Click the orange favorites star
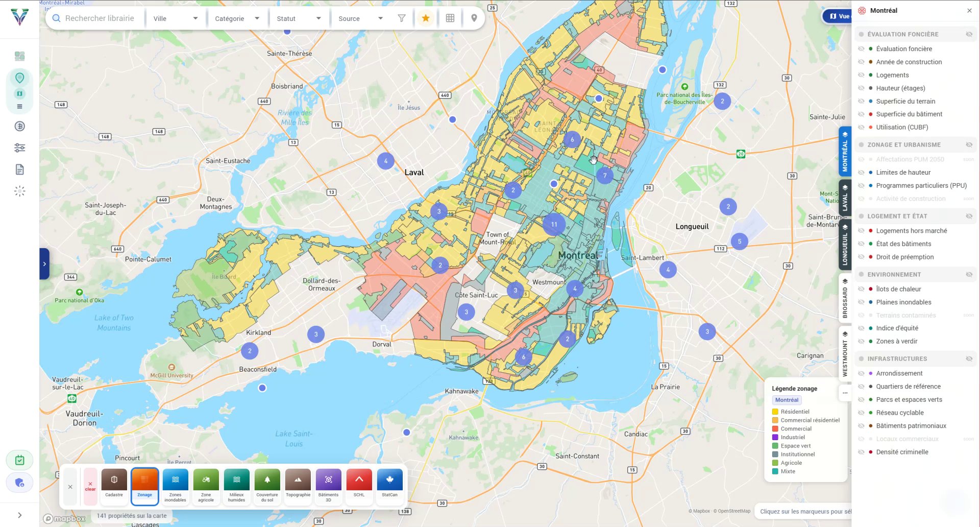Image resolution: width=980 pixels, height=527 pixels. (425, 18)
